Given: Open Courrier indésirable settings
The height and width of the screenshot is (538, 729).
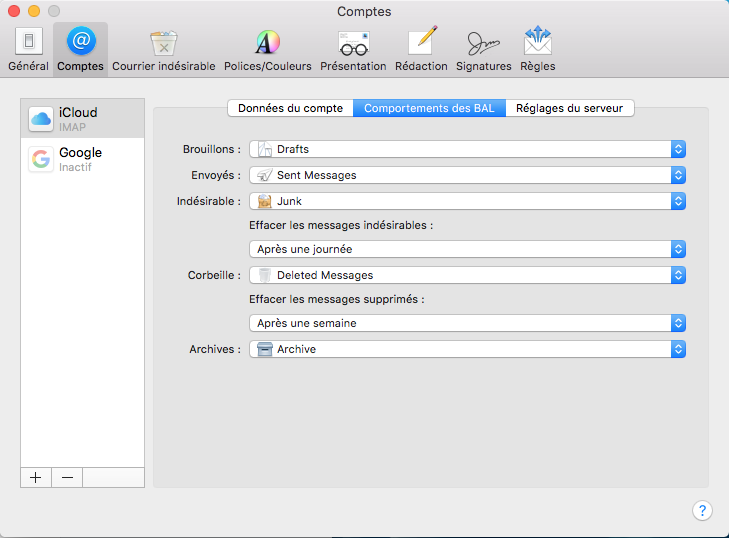Looking at the screenshot, I should pyautogui.click(x=163, y=49).
